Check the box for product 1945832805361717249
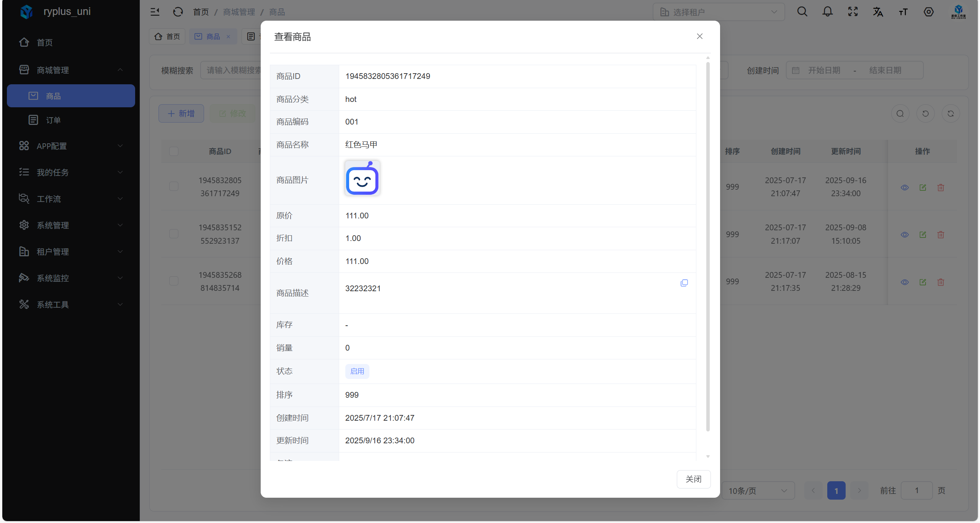The image size is (980, 523). pyautogui.click(x=174, y=187)
